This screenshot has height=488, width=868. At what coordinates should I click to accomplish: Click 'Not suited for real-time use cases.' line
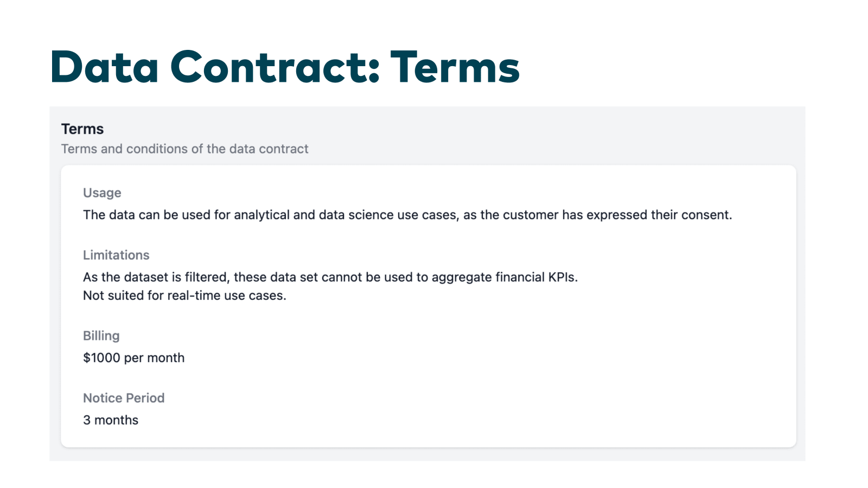184,296
